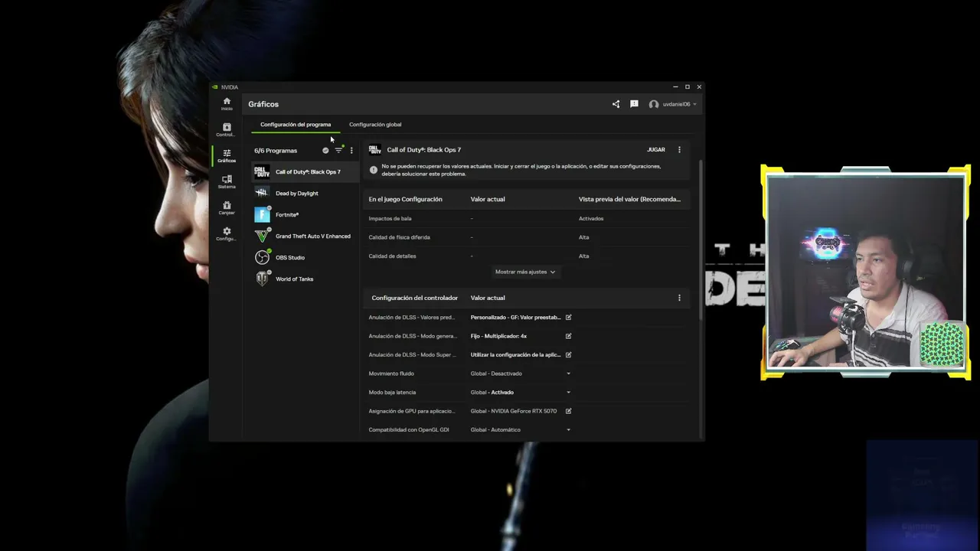980x551 pixels.
Task: Click the World of Tanks icon
Action: click(262, 279)
